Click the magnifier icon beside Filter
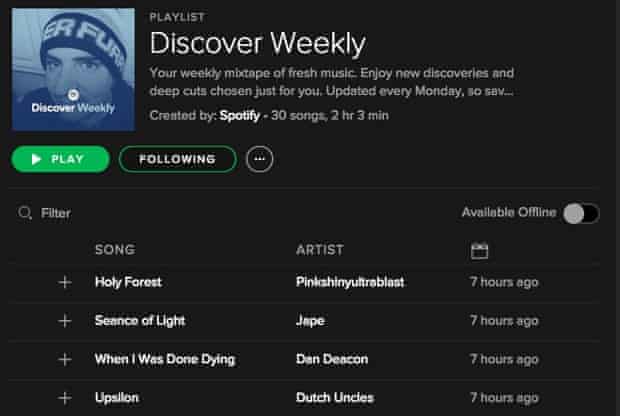The width and height of the screenshot is (620, 416). pyautogui.click(x=25, y=213)
